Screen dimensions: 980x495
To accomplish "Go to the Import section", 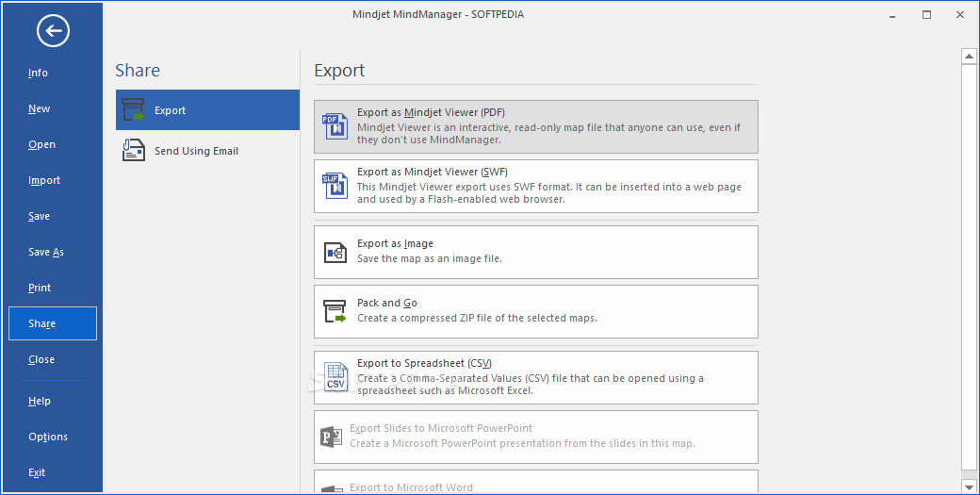I will pos(44,180).
